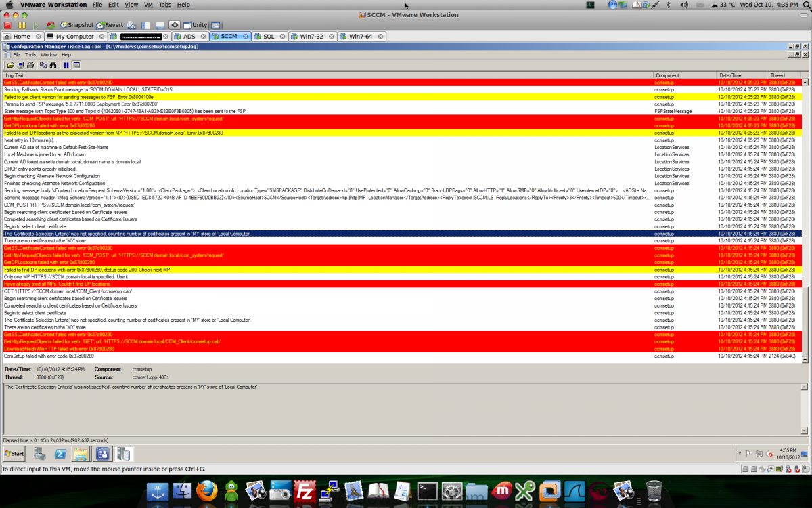The image size is (812, 508).
Task: Select 'DHCP entry points already initialized.' row
Action: click(402, 169)
